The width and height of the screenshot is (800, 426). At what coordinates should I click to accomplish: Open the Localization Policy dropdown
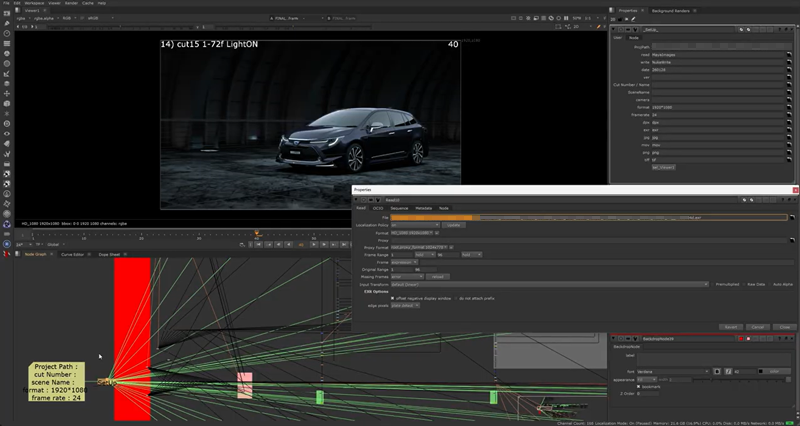tap(413, 225)
